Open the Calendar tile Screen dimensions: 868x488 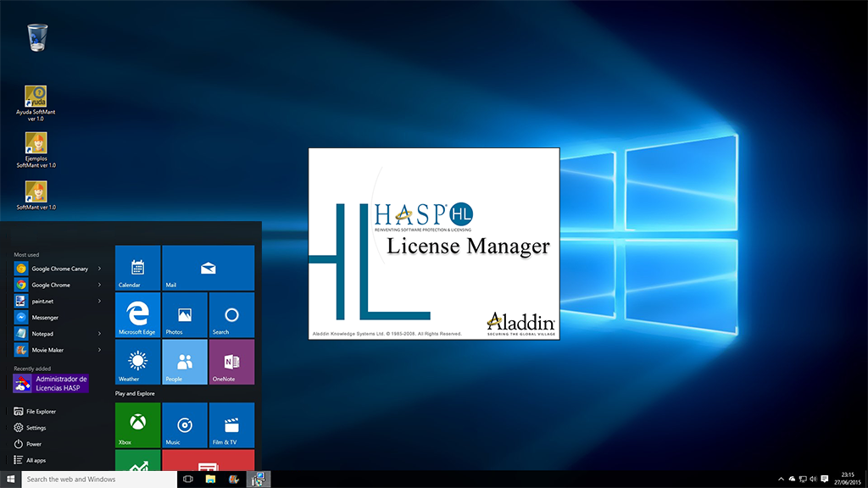pos(137,269)
